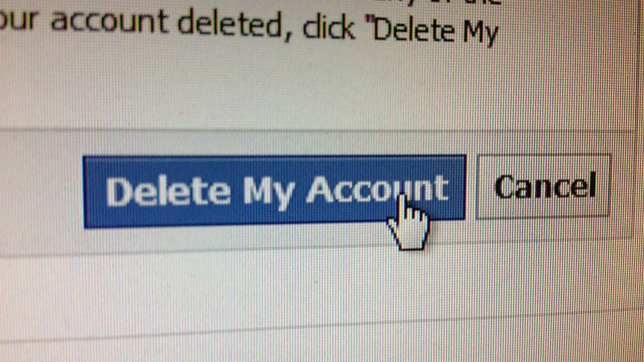Screen dimensions: 644x362
Task: Click the word 'account' in the instruction line
Action: 109,21
